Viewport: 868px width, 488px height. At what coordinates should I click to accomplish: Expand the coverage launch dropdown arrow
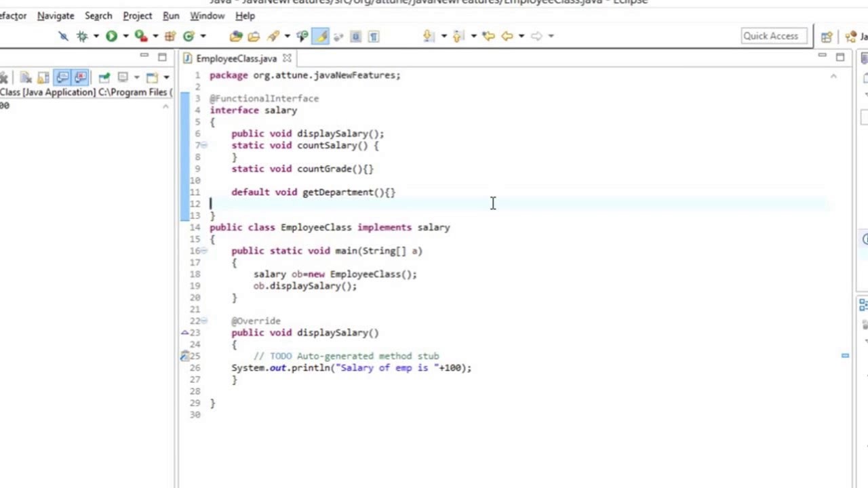(155, 36)
